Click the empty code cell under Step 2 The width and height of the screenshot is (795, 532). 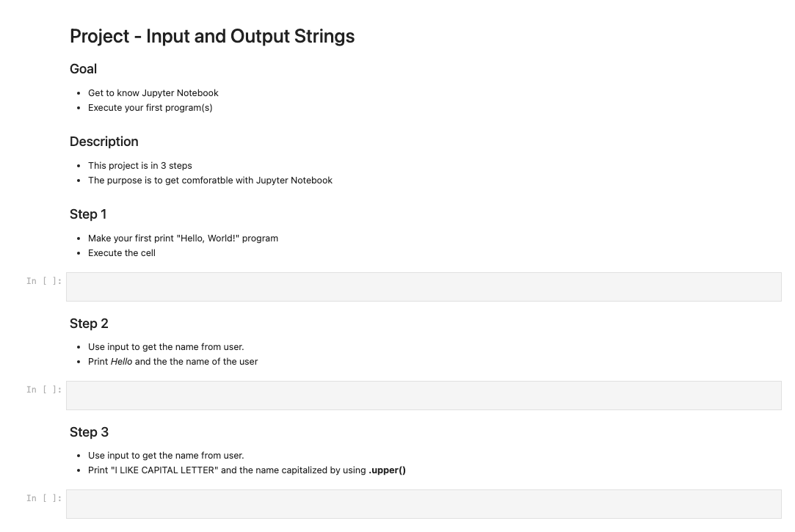424,396
